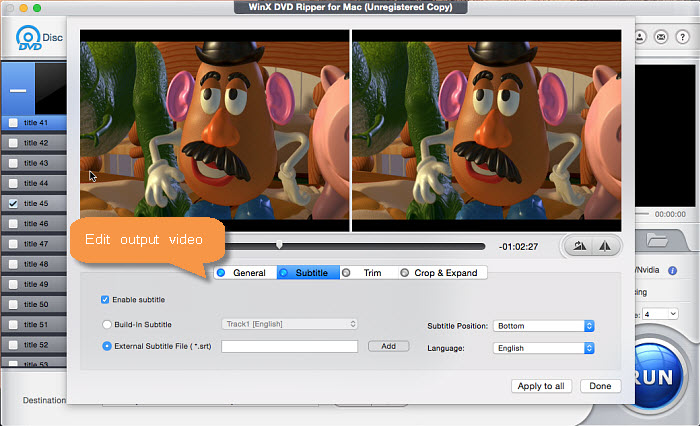Click the external subtitle file path field
The height and width of the screenshot is (426, 700).
pos(290,347)
